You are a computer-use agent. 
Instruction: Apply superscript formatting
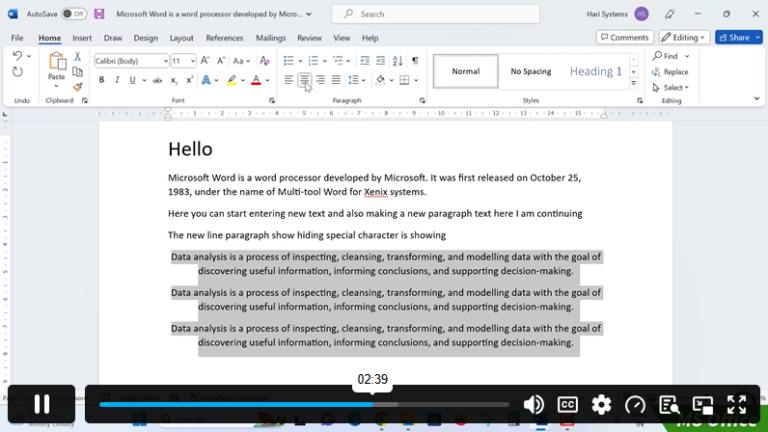[189, 80]
